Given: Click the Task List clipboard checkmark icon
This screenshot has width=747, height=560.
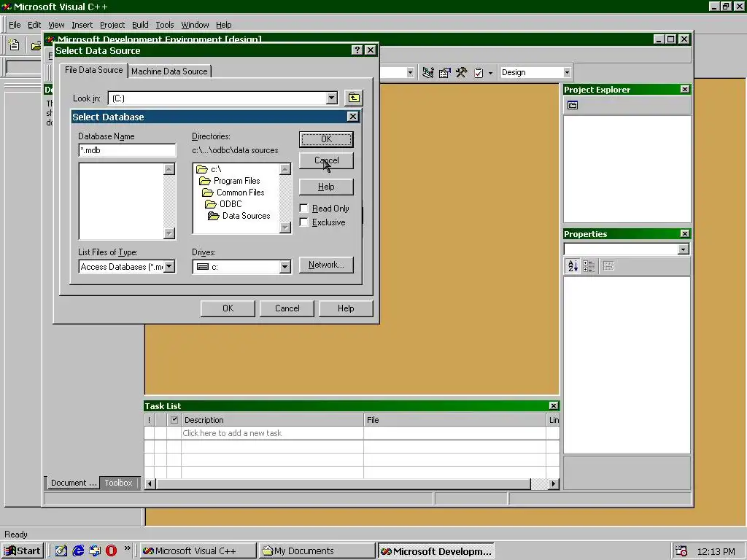Looking at the screenshot, I should coord(479,72).
